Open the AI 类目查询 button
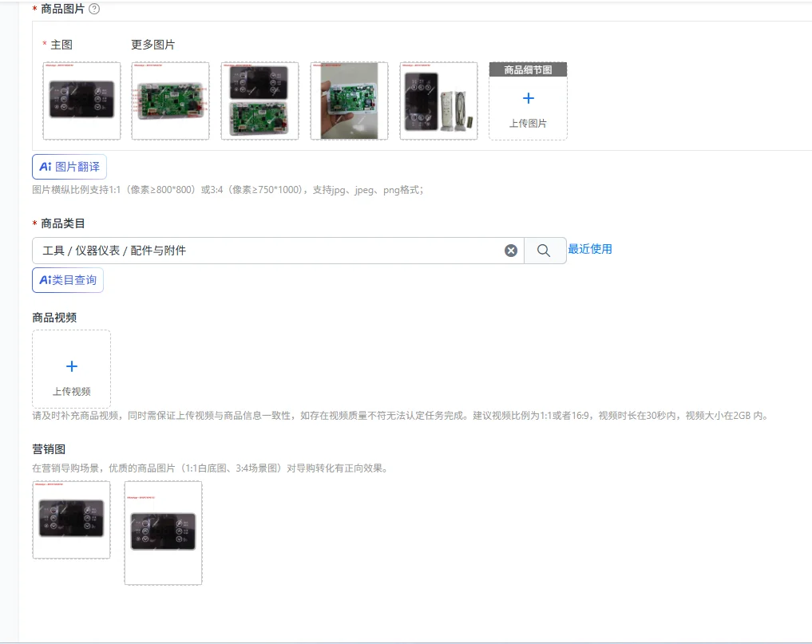 (x=68, y=280)
